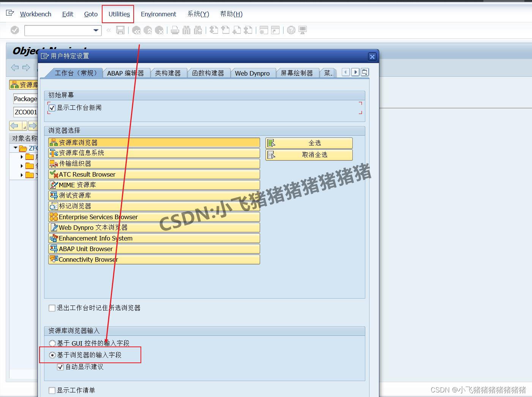Screen dimensions: 532x397
Task: Toggle the ATC Result Browser selection
Action: pyautogui.click(x=154, y=174)
